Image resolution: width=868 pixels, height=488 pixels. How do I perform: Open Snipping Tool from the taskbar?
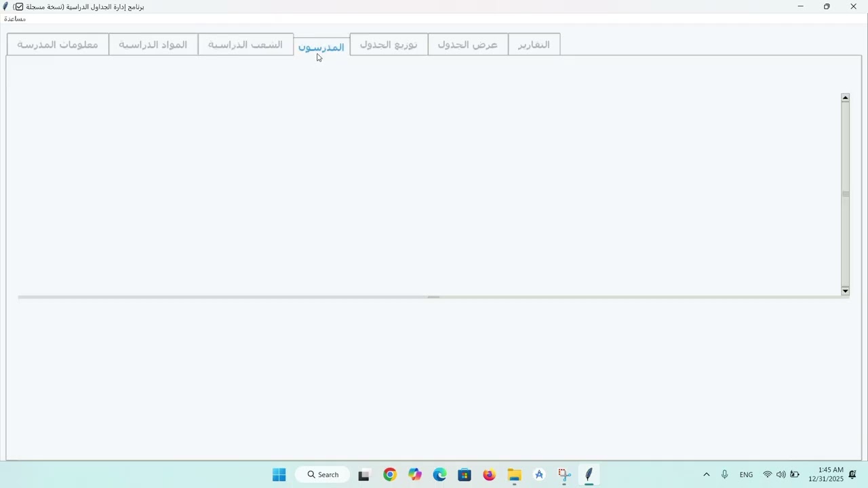[x=564, y=474]
